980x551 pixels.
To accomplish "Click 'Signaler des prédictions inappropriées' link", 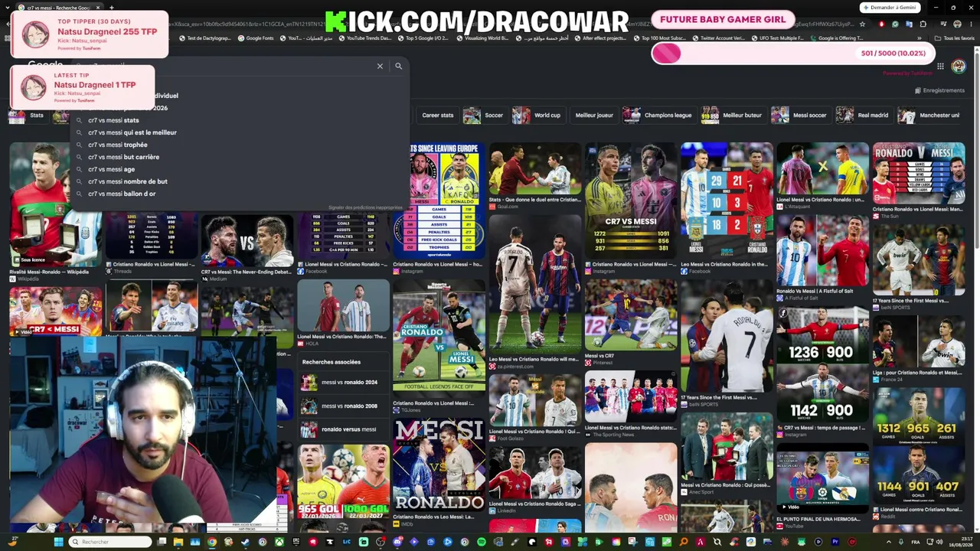I will click(365, 207).
